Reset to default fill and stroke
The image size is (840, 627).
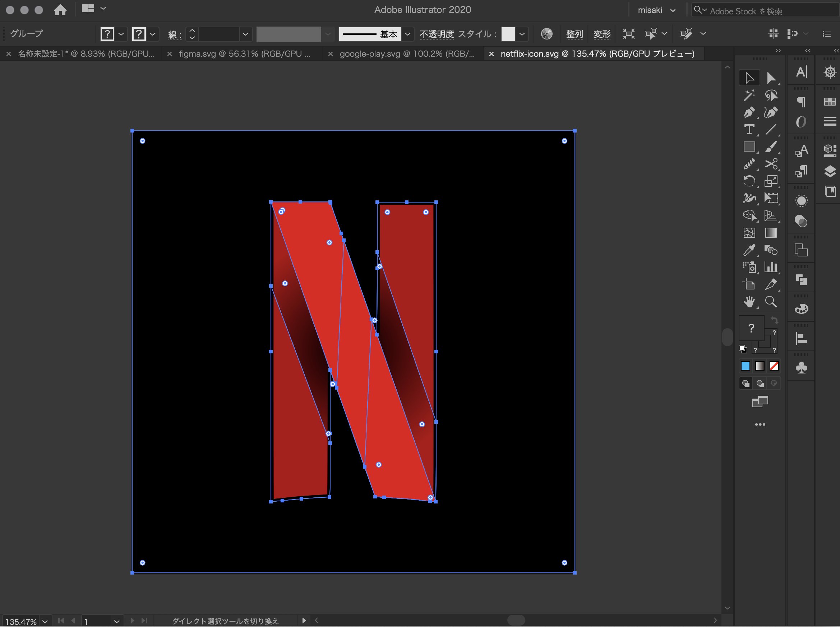743,349
